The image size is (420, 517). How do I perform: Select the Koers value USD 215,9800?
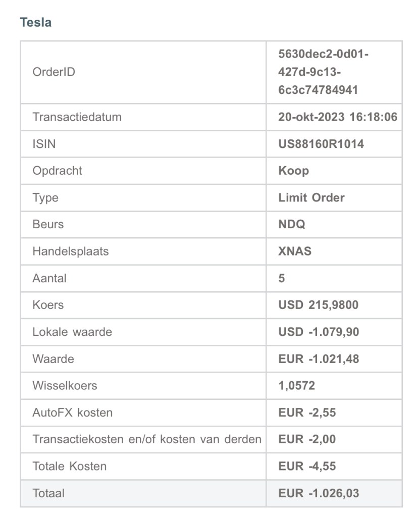tap(318, 305)
